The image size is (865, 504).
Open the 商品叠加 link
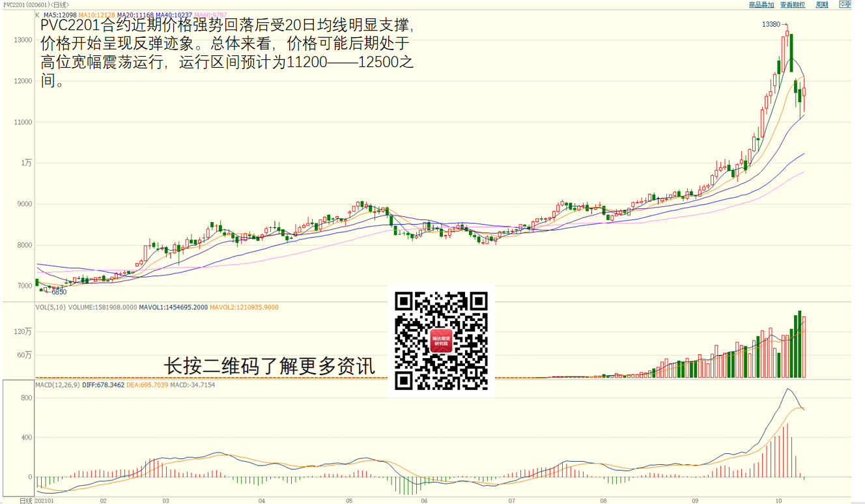click(x=761, y=5)
